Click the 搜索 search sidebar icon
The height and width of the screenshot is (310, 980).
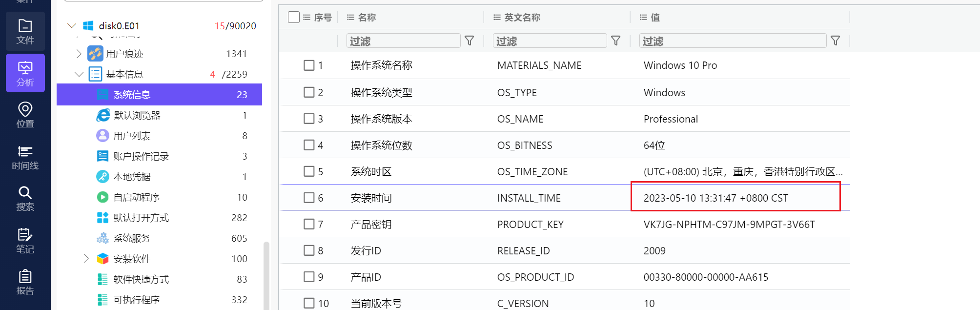pos(25,198)
